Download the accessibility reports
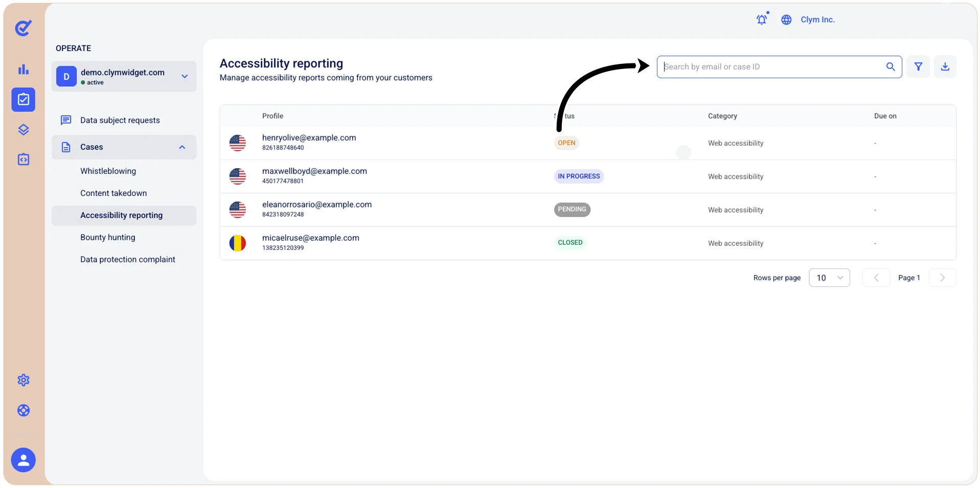980x488 pixels. [945, 67]
